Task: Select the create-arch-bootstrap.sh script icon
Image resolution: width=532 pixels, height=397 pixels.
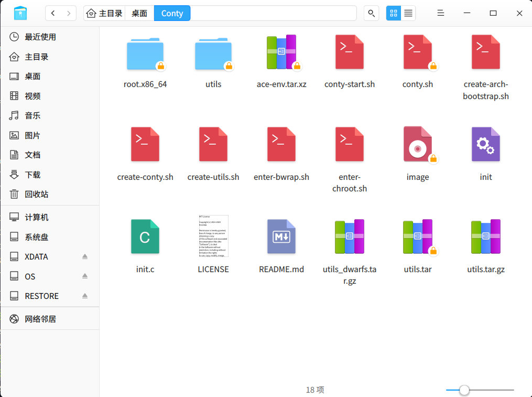Action: click(486, 52)
